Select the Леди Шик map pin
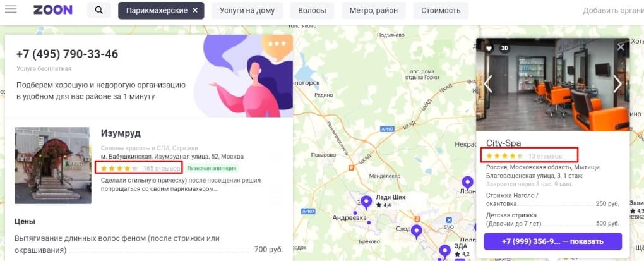Viewport: 644px width, 261px height. click(366, 202)
